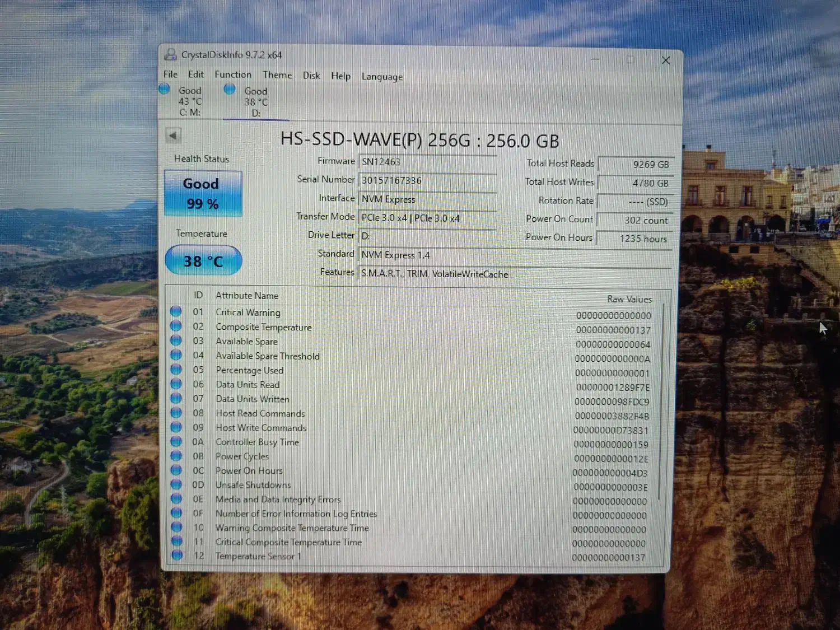840x630 pixels.
Task: Click the status dot next to Data Units Read
Action: (176, 384)
